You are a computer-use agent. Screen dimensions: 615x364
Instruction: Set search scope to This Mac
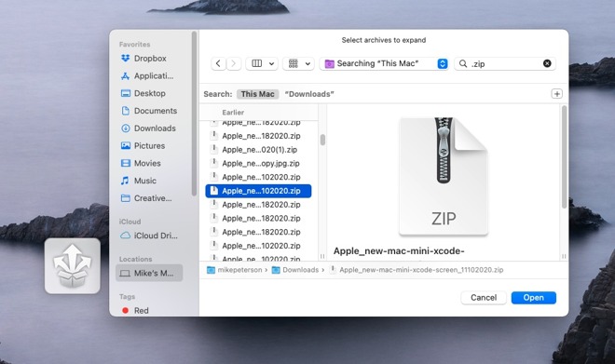tap(258, 94)
